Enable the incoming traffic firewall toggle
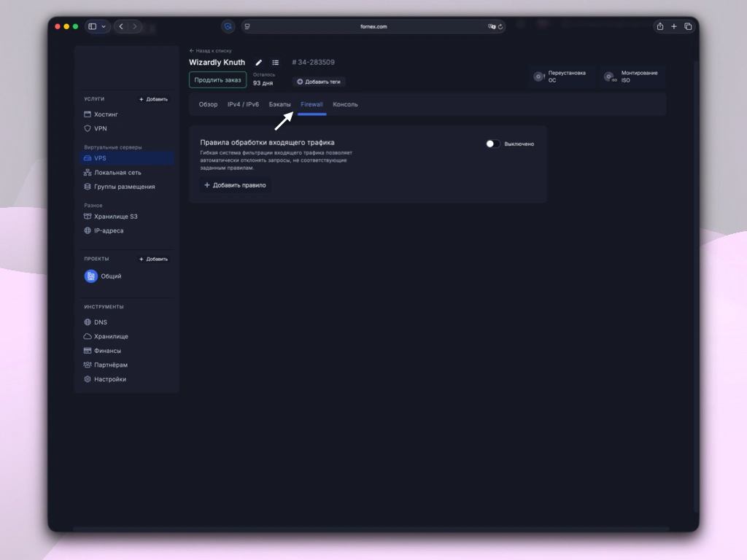Viewport: 747px width, 560px height. click(493, 144)
